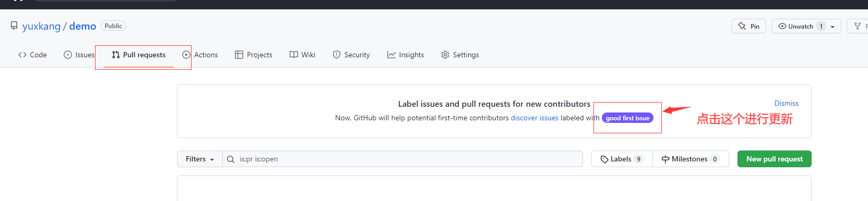Open the Labels list
Screen dimensions: 868x201
point(622,159)
